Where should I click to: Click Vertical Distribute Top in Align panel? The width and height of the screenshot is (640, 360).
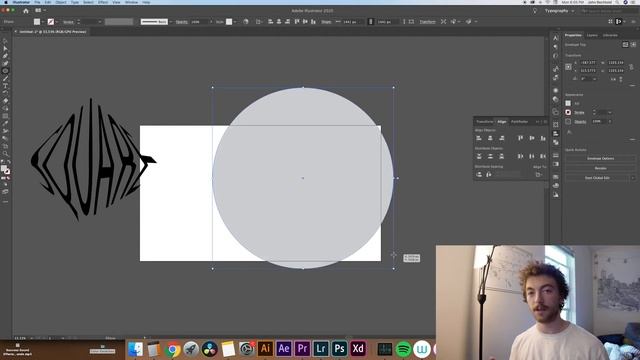[479, 156]
